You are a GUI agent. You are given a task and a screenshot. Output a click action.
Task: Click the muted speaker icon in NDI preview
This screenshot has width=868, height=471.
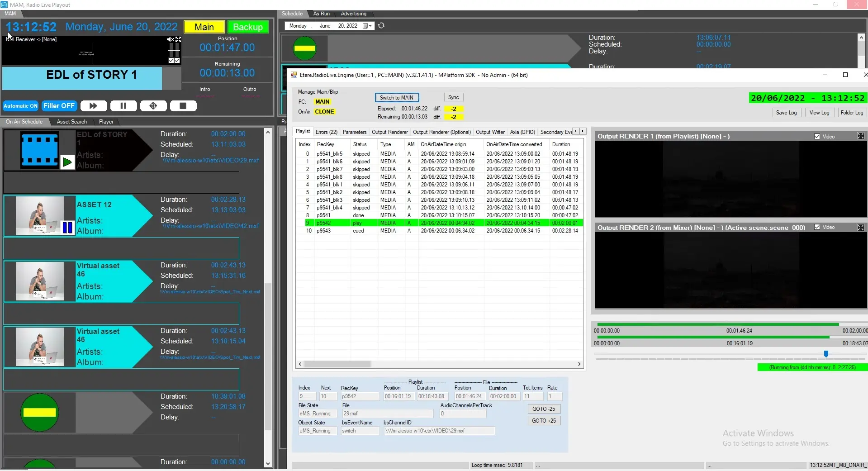(171, 39)
